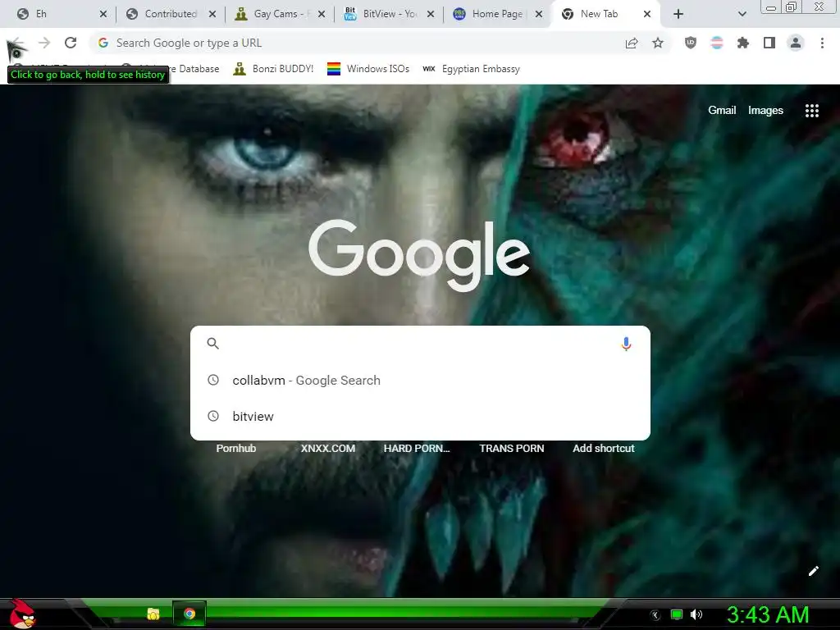
Task: Click the network monitor tray icon
Action: click(x=677, y=614)
